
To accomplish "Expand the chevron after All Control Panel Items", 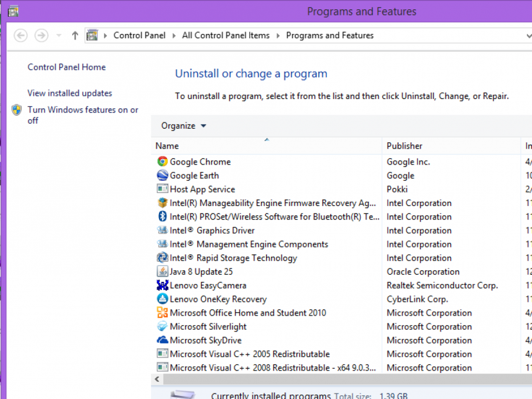I will (x=278, y=36).
